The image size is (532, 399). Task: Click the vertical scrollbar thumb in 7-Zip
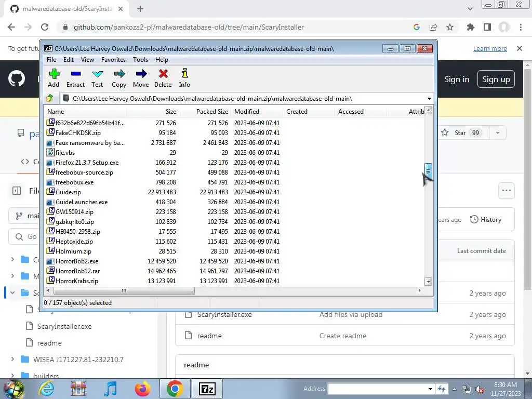point(428,171)
